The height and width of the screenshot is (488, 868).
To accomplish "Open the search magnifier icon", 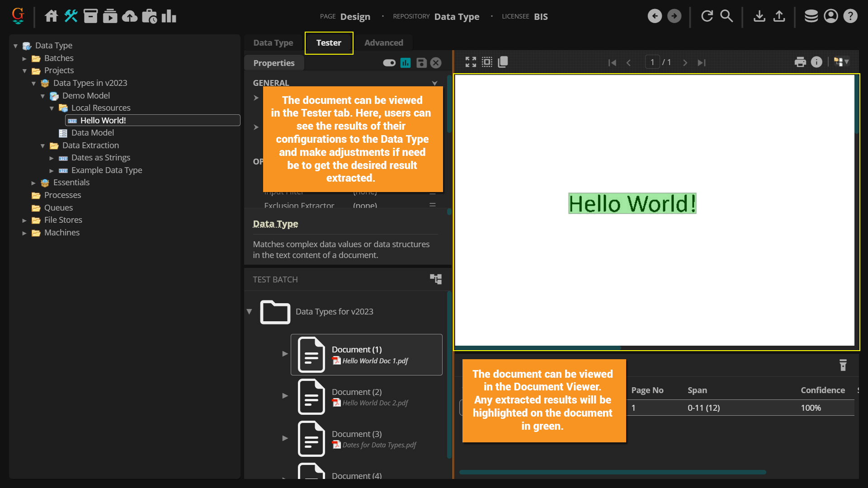I will (x=726, y=16).
